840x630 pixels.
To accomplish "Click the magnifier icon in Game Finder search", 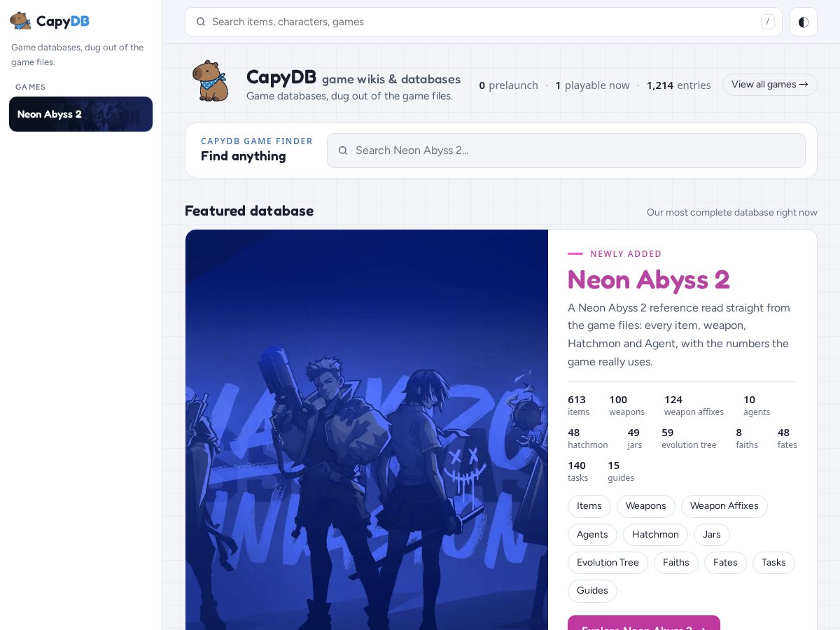I will [x=343, y=150].
